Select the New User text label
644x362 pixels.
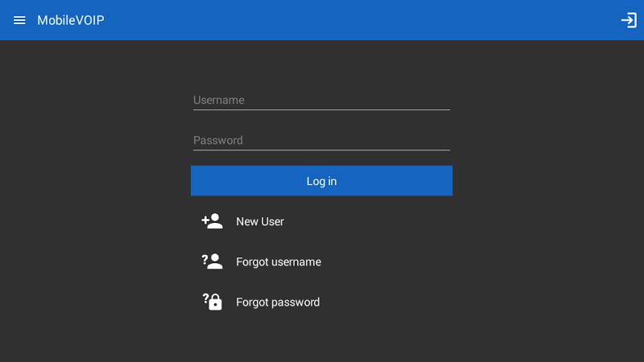click(260, 222)
